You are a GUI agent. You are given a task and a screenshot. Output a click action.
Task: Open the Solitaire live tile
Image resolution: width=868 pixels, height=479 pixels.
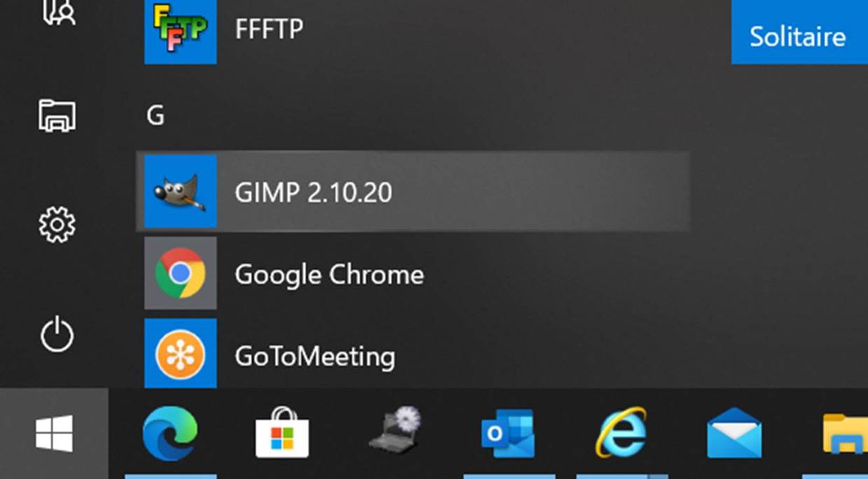click(x=798, y=35)
